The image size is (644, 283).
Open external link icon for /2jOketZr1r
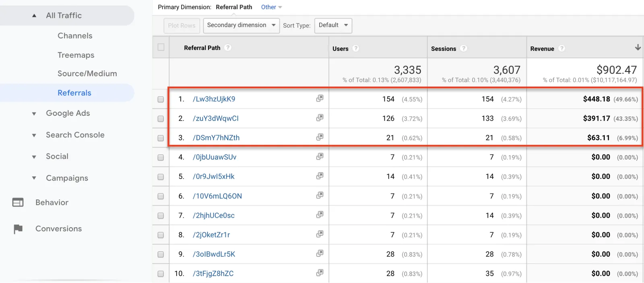[x=320, y=234]
